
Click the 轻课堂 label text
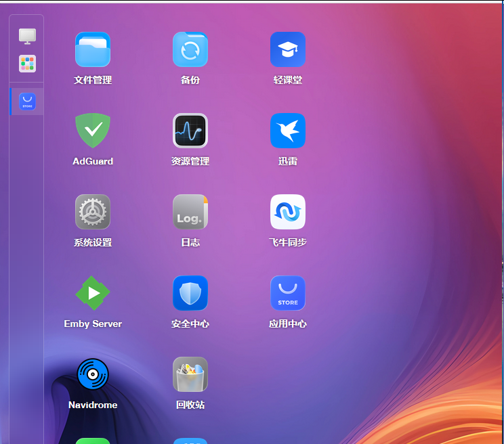(288, 80)
